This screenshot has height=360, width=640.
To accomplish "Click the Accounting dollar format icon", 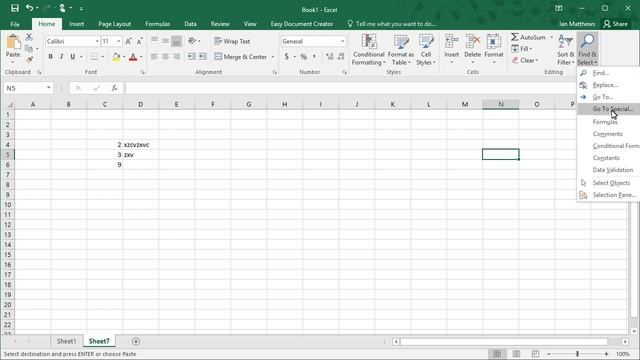I will tap(287, 57).
